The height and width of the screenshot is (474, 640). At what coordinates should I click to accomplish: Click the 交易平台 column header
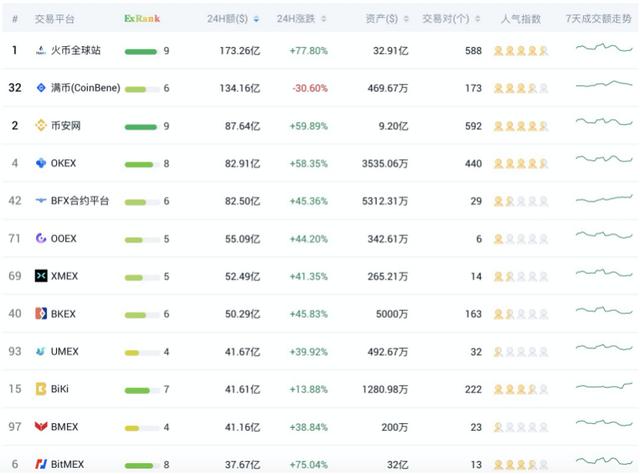[54, 19]
